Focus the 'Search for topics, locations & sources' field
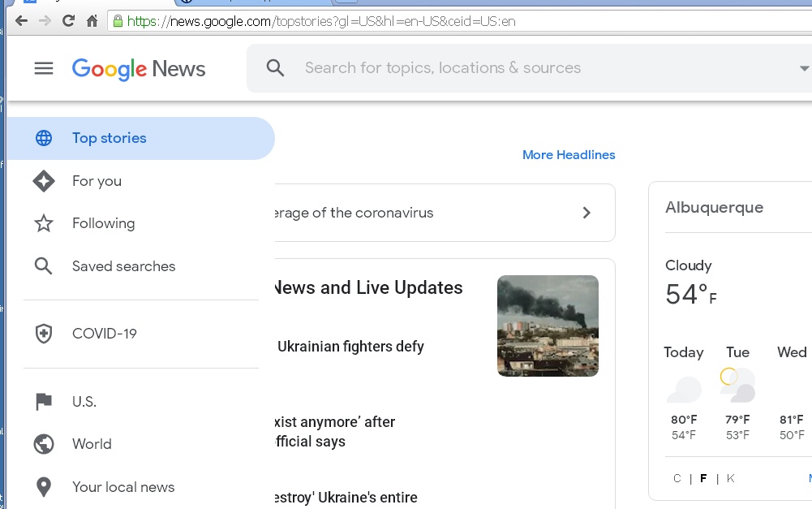This screenshot has height=509, width=812. (443, 68)
